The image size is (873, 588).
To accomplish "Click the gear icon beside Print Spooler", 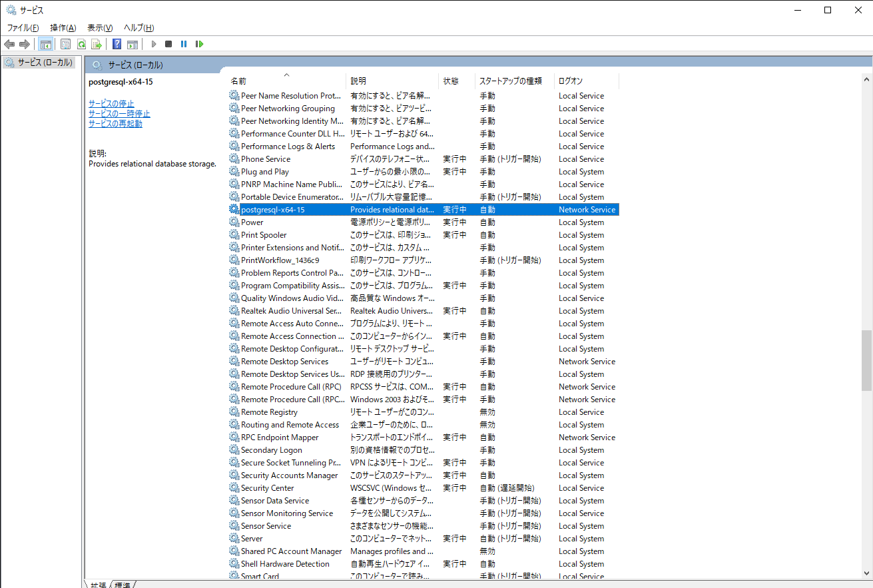I will [234, 234].
